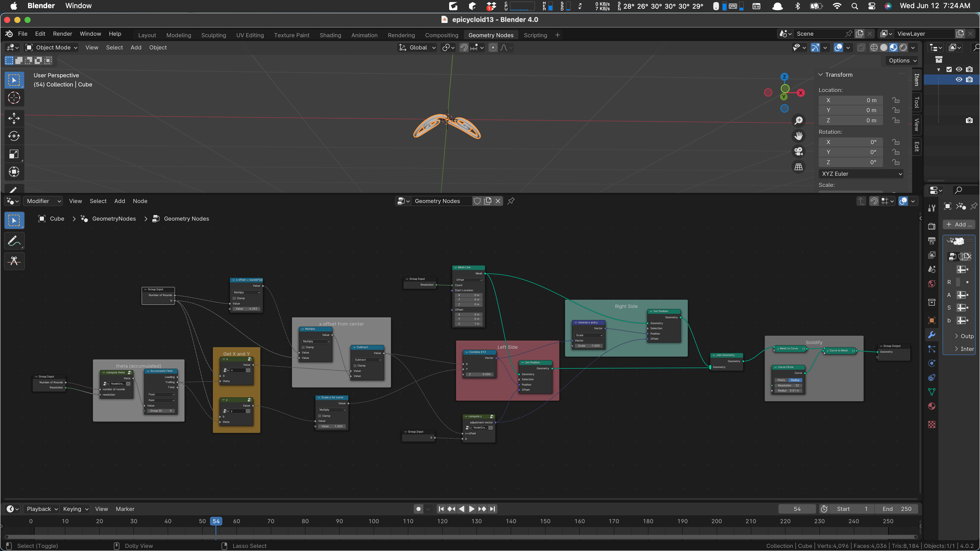Open Render properties tab icon
Image resolution: width=980 pixels, height=551 pixels.
[932, 227]
